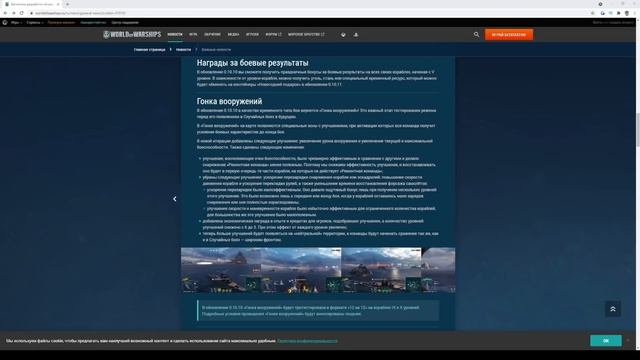Click the extensions puzzle icon in Chrome toolbar

coord(619,13)
